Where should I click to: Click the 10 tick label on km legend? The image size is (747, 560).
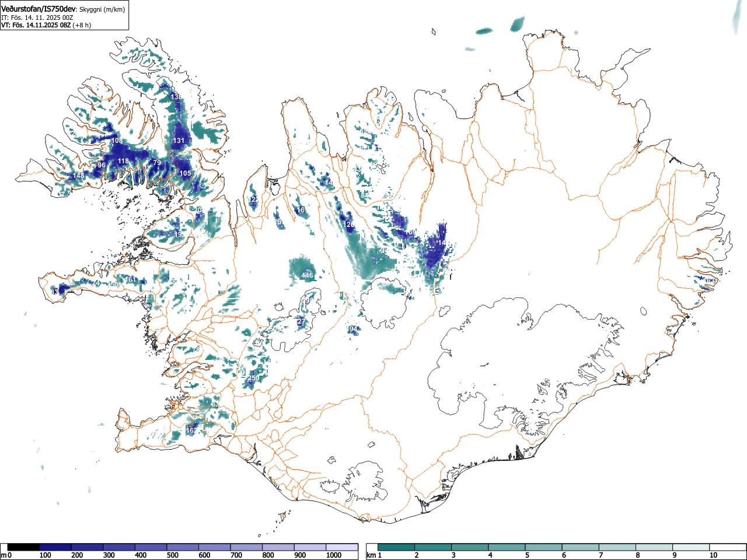tap(713, 555)
